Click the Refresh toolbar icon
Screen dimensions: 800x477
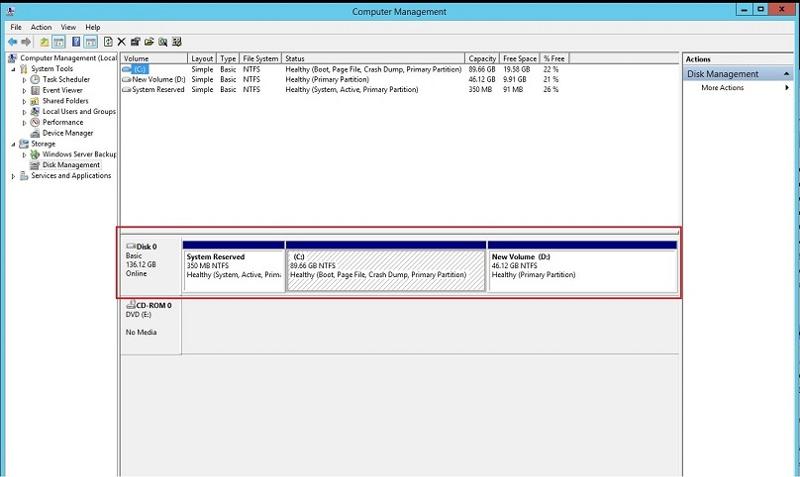tap(107, 42)
